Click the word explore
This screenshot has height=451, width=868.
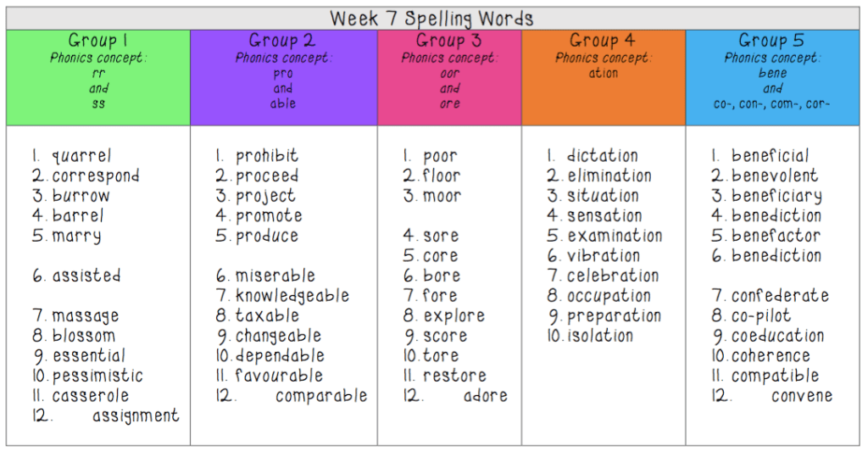tap(454, 316)
